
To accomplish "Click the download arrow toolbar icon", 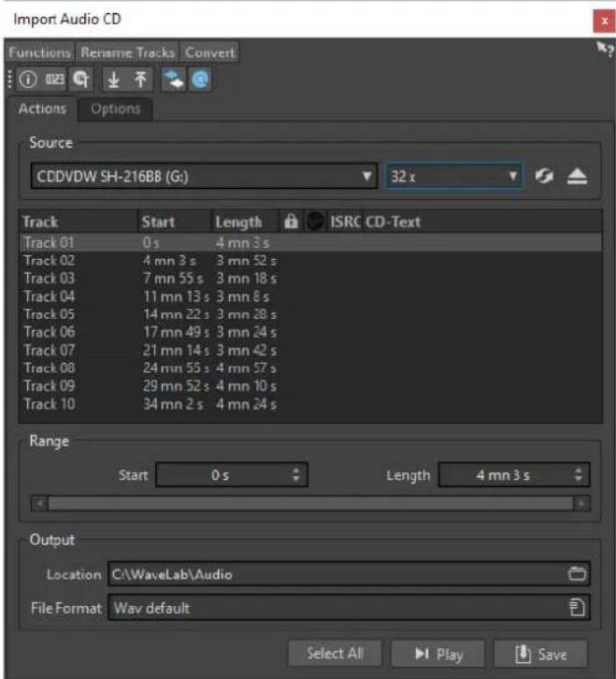I will 114,79.
